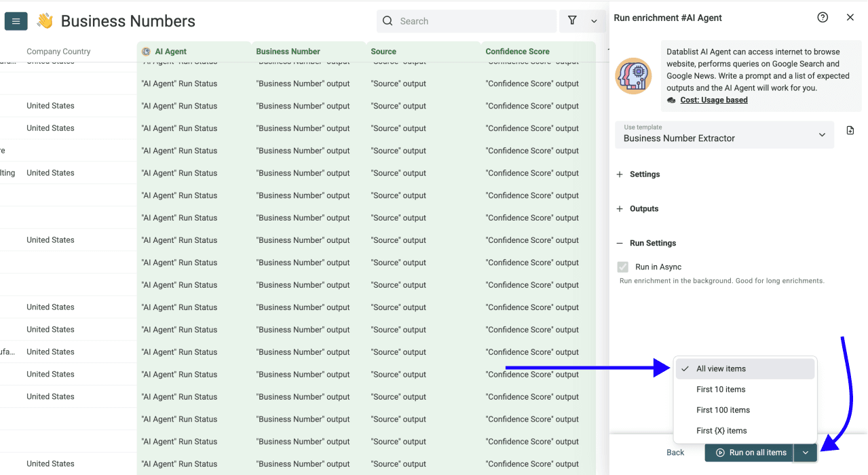Select the All view items option
868x475 pixels.
721,368
